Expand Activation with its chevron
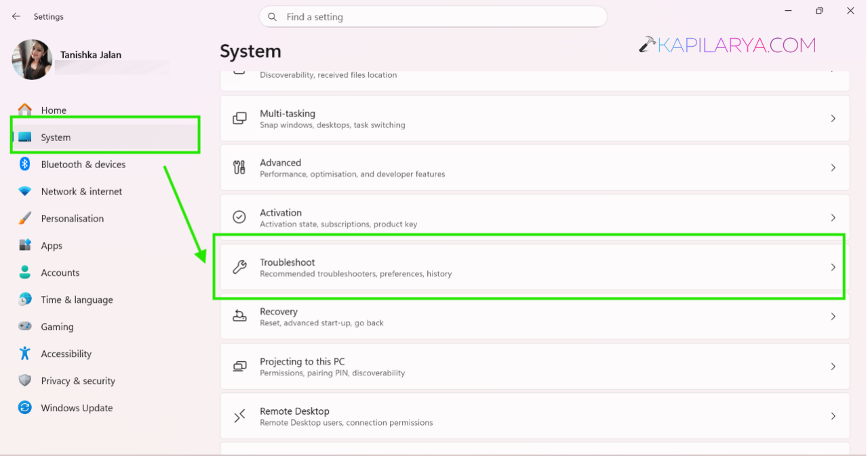The width and height of the screenshot is (868, 456). (x=833, y=217)
